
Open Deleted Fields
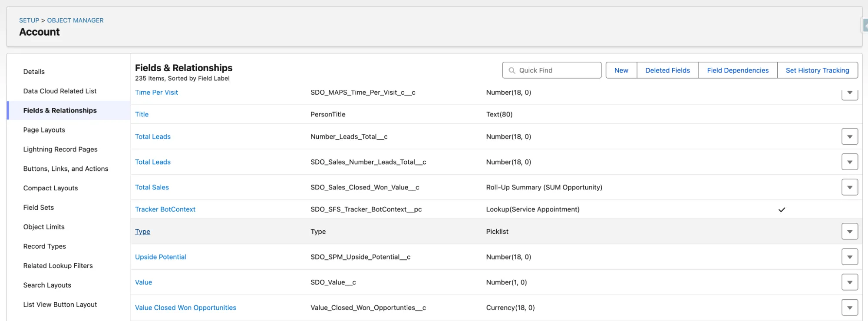667,70
